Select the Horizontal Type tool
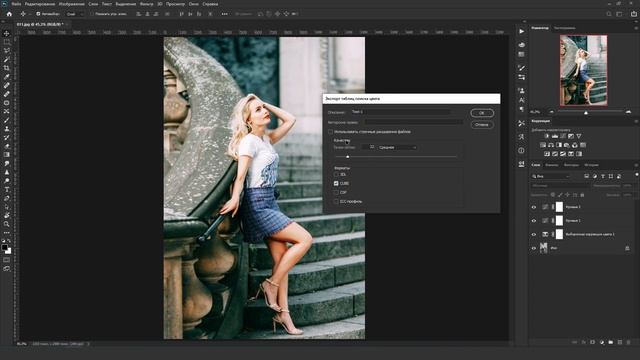The width and height of the screenshot is (640, 360). [7, 189]
